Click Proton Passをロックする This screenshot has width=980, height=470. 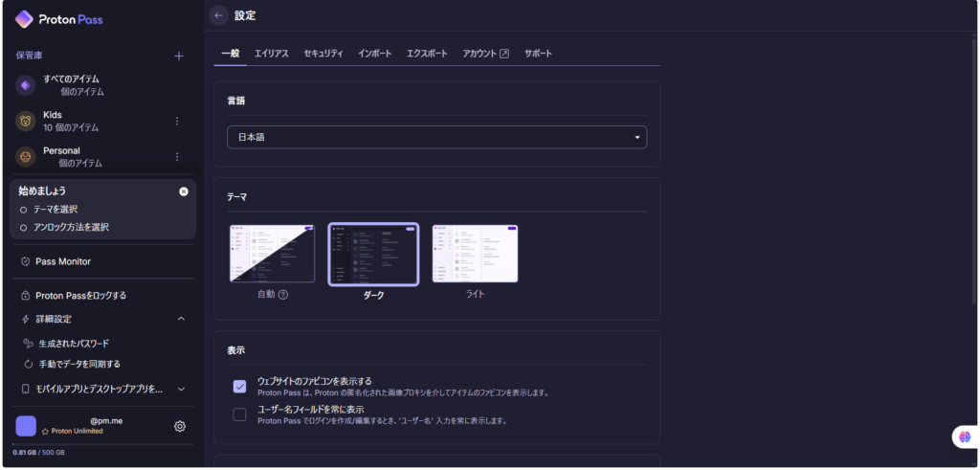pyautogui.click(x=80, y=295)
